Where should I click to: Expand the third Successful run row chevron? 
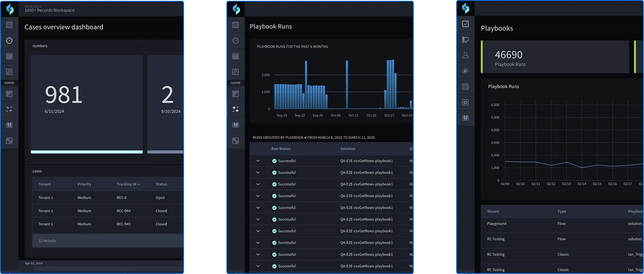click(x=258, y=184)
